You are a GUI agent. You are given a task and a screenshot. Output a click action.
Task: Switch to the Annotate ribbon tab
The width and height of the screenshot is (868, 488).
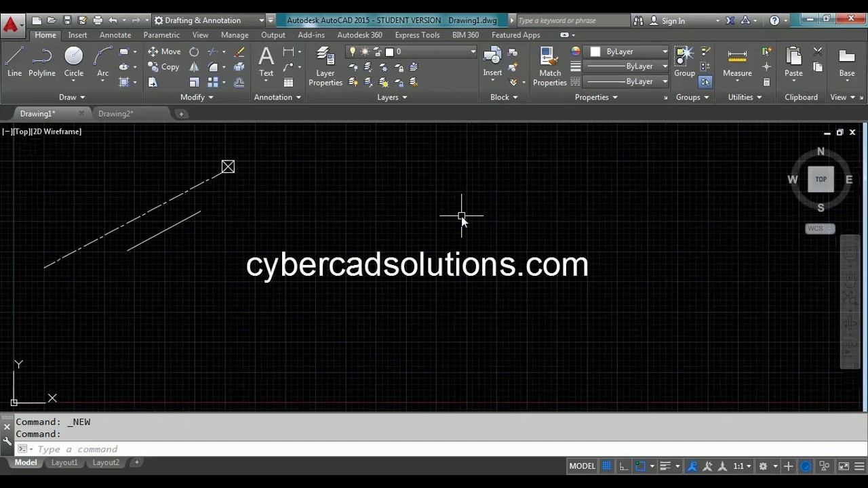click(x=115, y=35)
